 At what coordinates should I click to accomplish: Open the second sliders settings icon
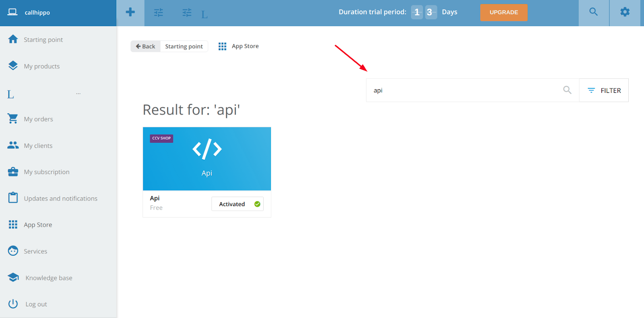tap(187, 12)
